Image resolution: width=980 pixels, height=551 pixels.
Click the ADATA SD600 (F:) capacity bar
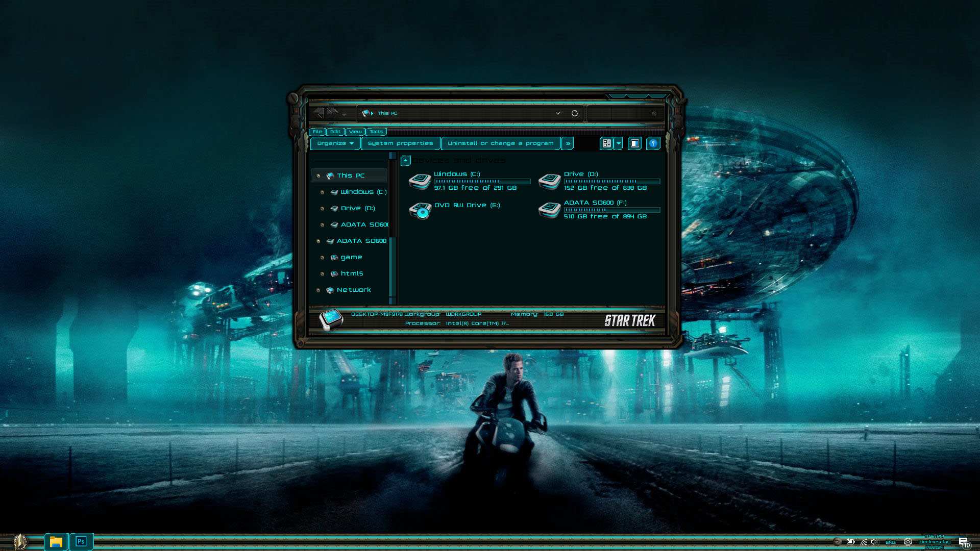point(612,210)
